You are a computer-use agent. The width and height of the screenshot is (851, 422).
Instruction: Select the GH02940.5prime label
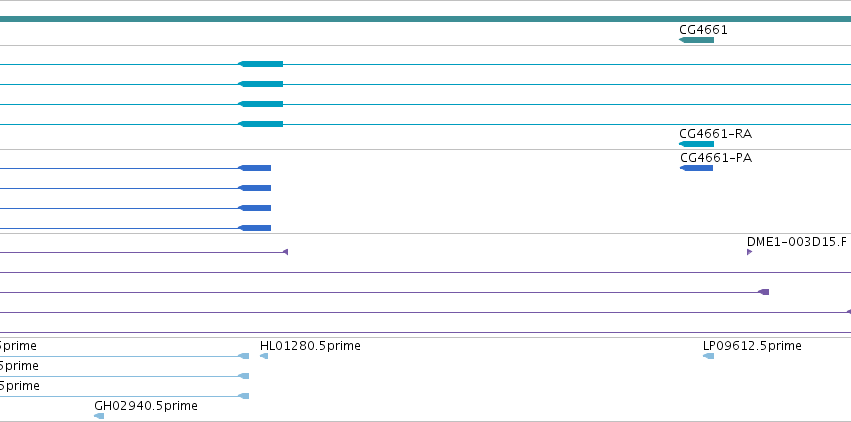tap(145, 406)
